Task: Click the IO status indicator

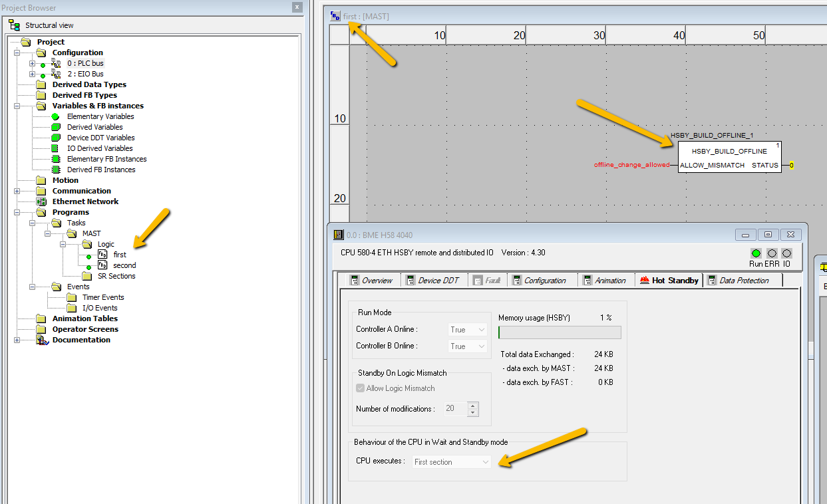Action: [787, 253]
